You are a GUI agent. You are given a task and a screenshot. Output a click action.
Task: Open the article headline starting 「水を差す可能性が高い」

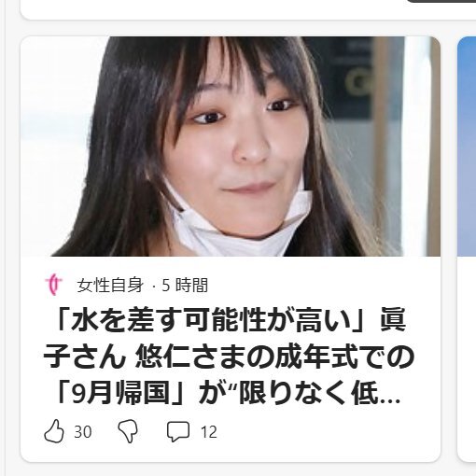230,356
